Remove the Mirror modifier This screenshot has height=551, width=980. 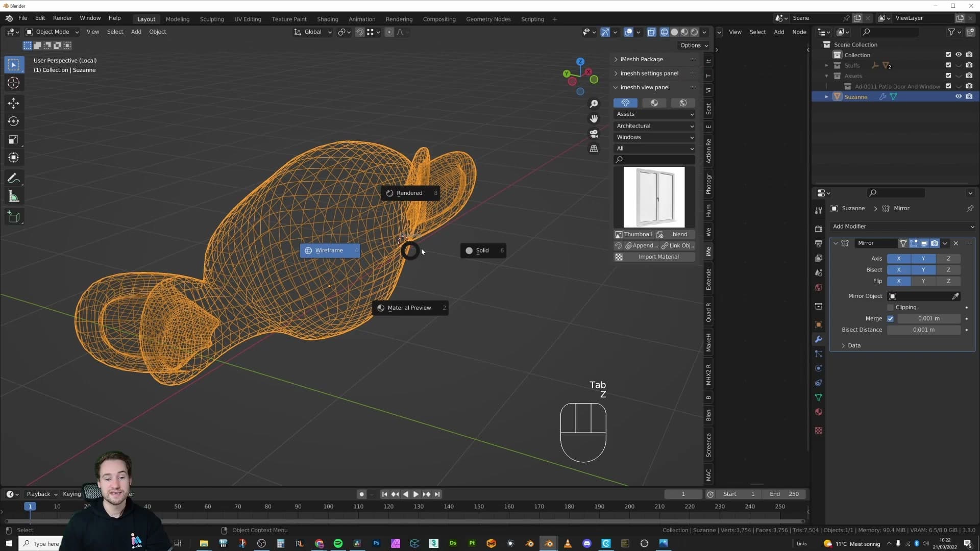[956, 243]
